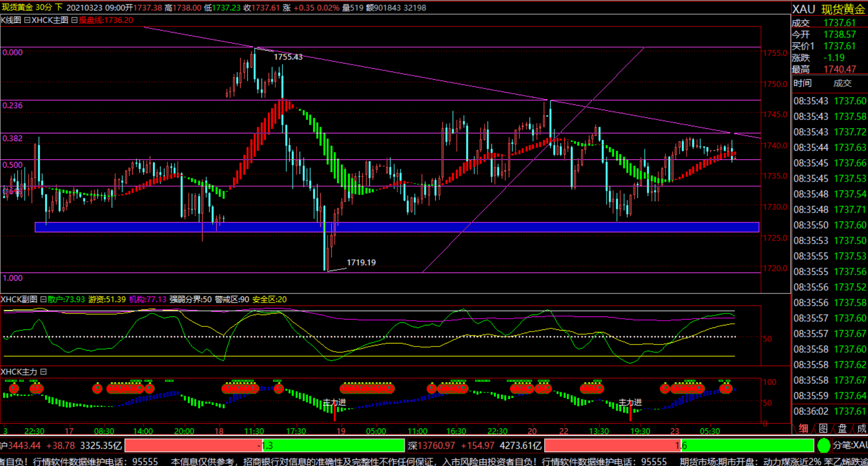Open the 图 chart tab
Viewport: 868px width, 466px height.
[823, 428]
